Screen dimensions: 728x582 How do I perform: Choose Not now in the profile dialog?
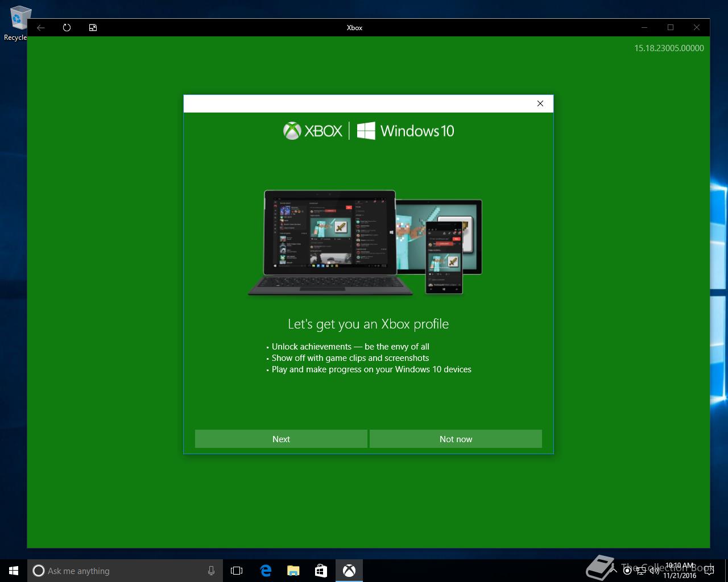click(x=456, y=439)
